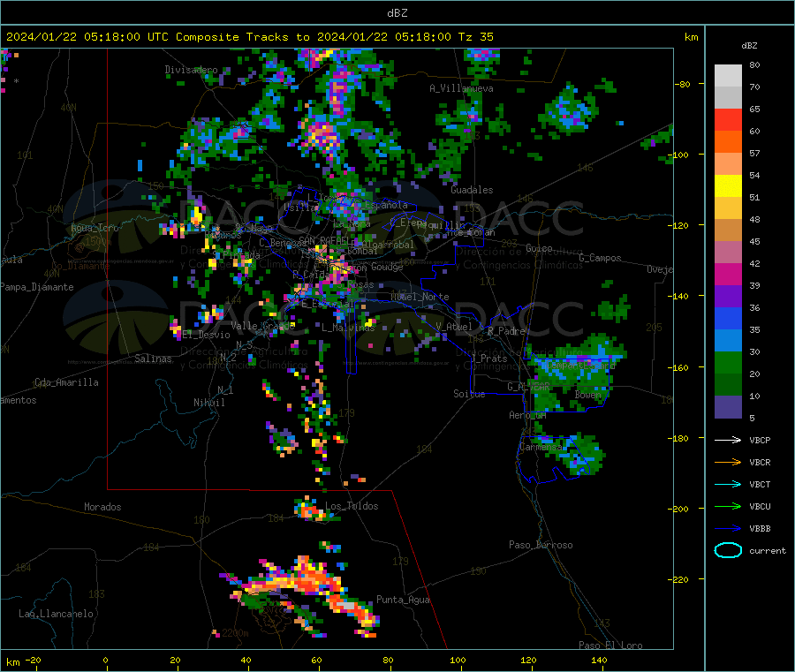The image size is (795, 672).
Task: Click the 'El_Desvio' map label
Action: 207,335
